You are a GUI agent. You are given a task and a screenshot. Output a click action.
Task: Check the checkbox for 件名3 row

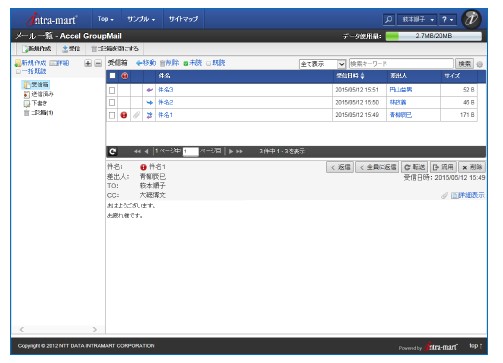112,90
